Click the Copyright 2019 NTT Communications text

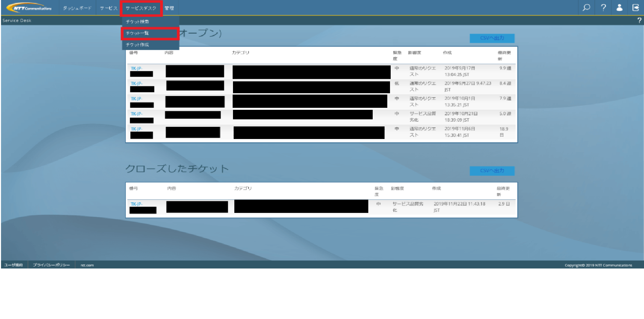click(x=598, y=265)
